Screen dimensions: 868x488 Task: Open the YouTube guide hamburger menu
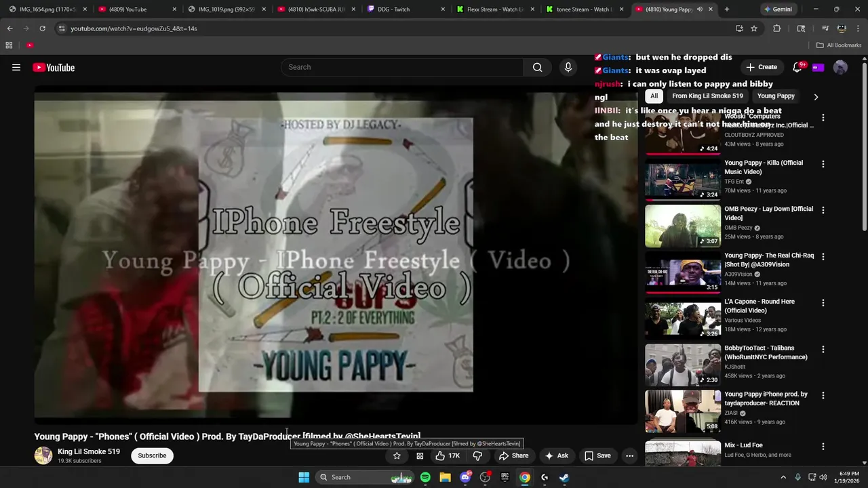tap(16, 67)
